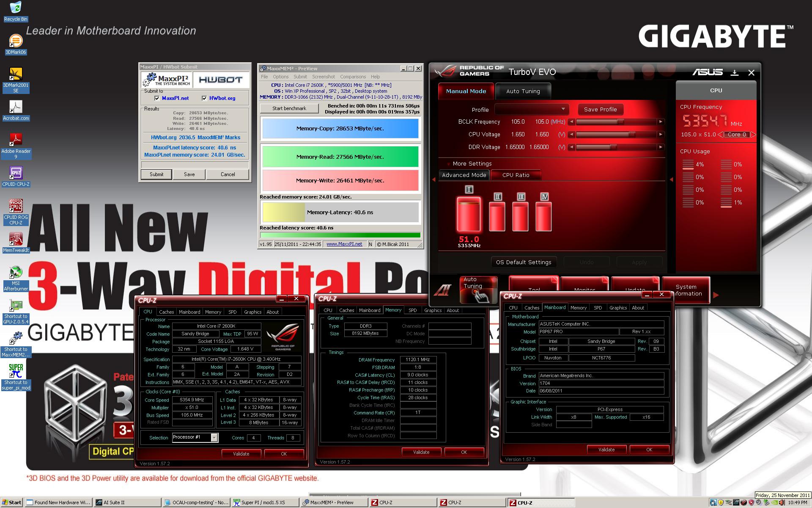Open the GPU-Z.0.5.4 shortcut

16,311
